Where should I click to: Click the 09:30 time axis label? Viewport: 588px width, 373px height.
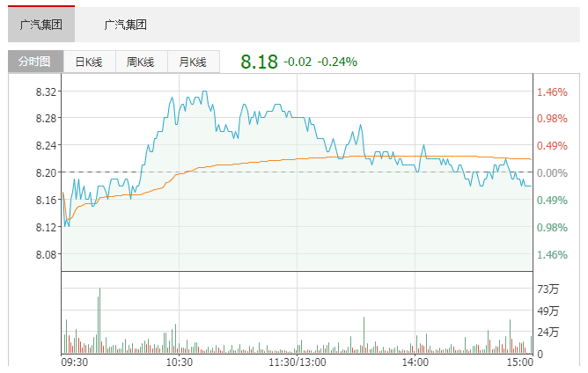(74, 362)
